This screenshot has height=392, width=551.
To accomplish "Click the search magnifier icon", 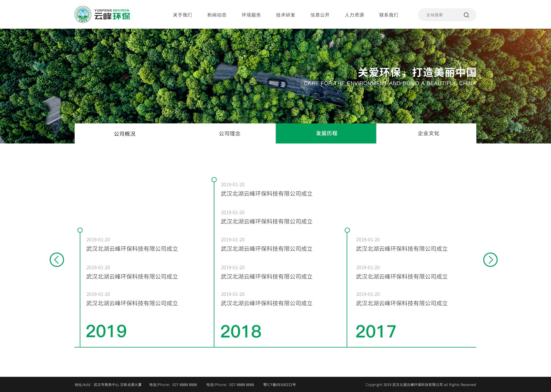I will pyautogui.click(x=466, y=15).
